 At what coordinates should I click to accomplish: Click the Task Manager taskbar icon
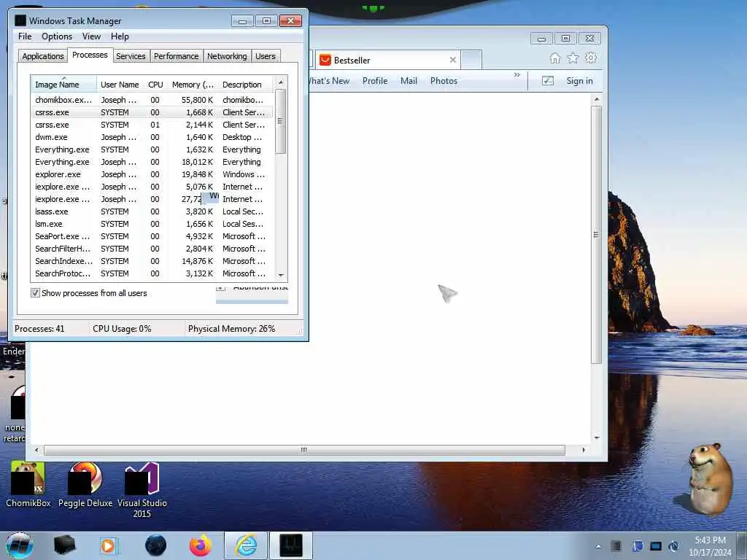pos(291,545)
